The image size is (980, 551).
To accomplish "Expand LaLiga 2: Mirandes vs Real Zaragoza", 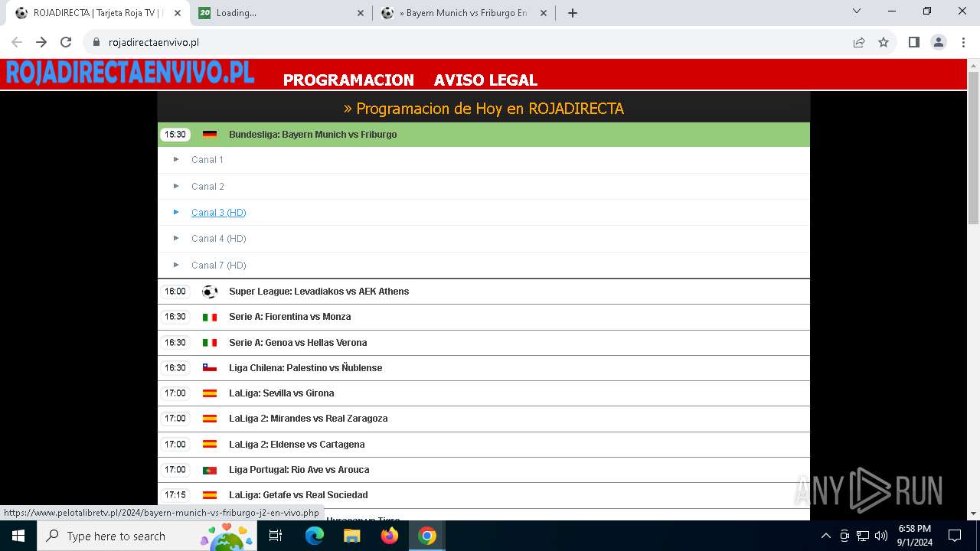I will (484, 419).
